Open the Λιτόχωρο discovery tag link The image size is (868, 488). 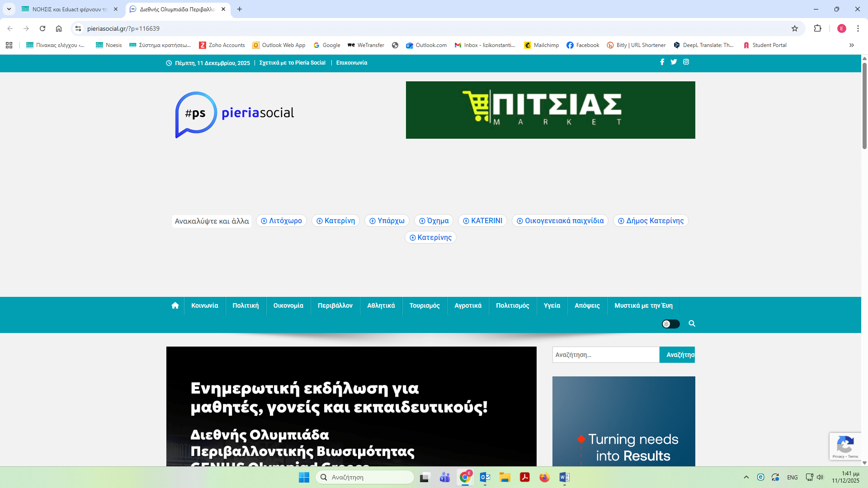point(282,221)
